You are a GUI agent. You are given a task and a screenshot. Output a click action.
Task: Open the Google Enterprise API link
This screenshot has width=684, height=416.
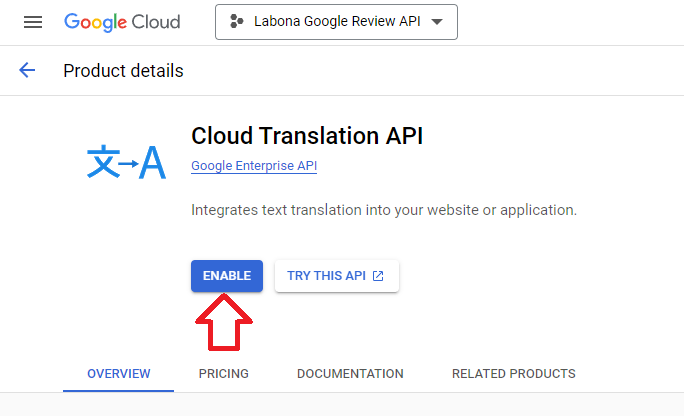tap(254, 166)
